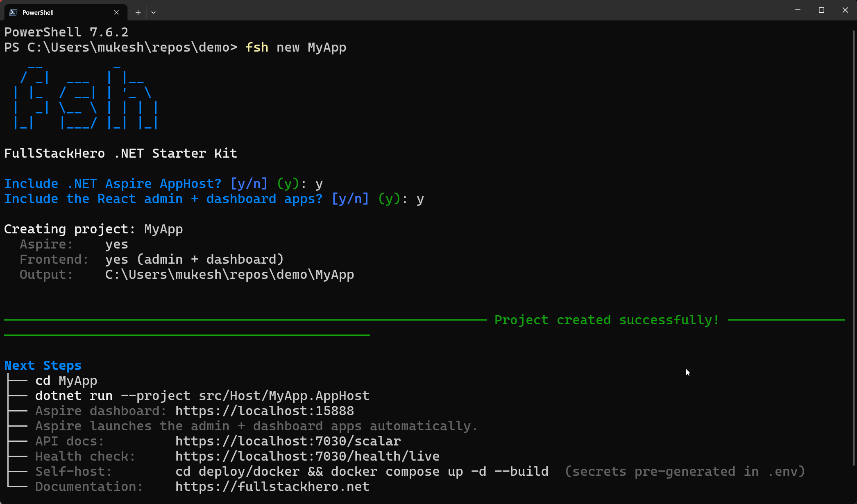The image size is (857, 504).
Task: Click 'yes (admin + dashboard)' Frontend value
Action: (x=194, y=260)
